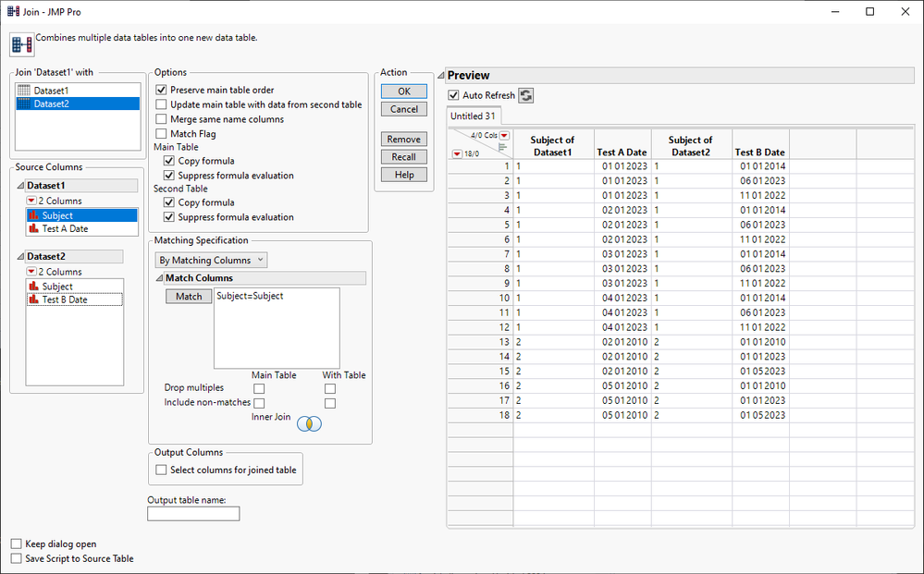Click the Match button
Viewport: 924px width, 574px height.
(x=189, y=297)
